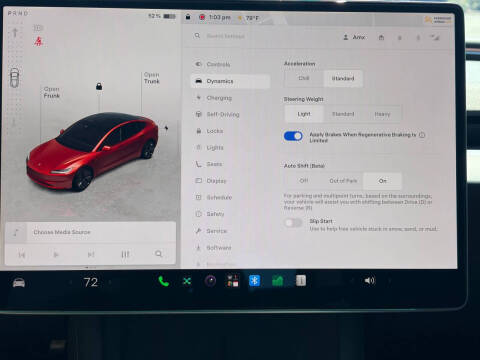Tap the 72 cabin temperature

pyautogui.click(x=90, y=282)
